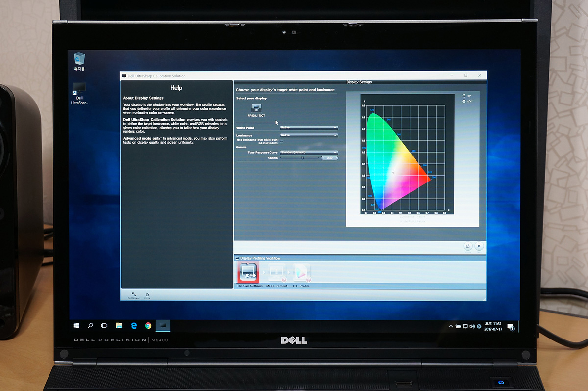Screen dimensions: 588x391
Task: Select the FR928_170CT display icon
Action: click(x=256, y=108)
